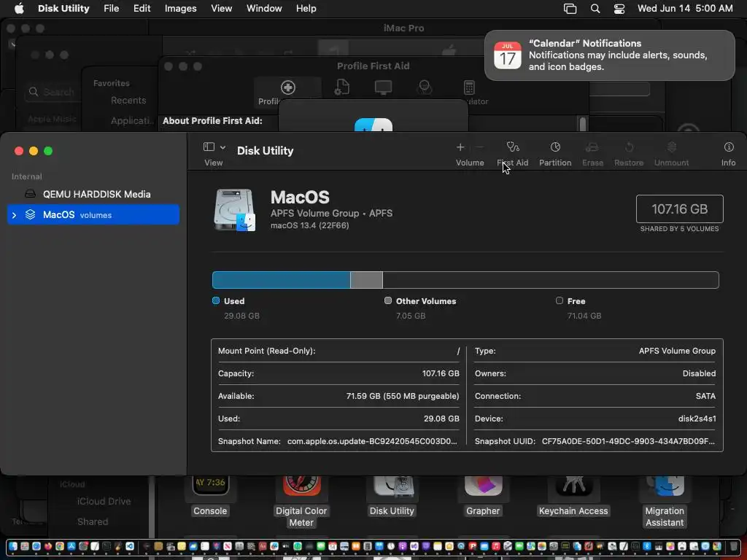747x560 pixels.
Task: Open the Window menu
Action: coord(264,9)
